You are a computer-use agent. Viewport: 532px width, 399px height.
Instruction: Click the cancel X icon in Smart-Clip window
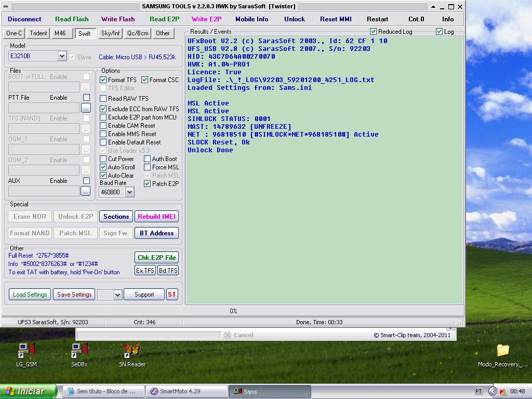[228, 335]
